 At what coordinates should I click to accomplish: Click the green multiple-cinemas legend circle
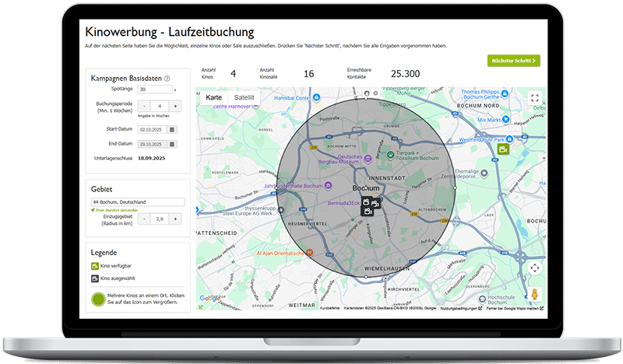(x=98, y=299)
